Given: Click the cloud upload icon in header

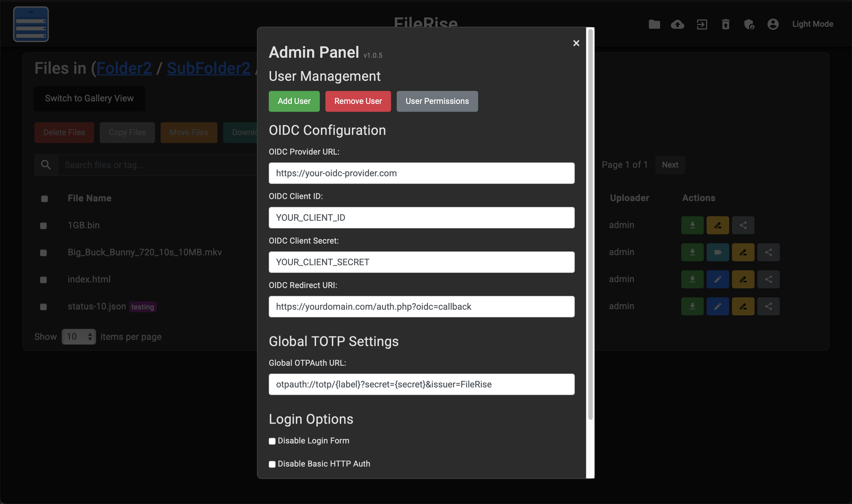Looking at the screenshot, I should pyautogui.click(x=677, y=24).
